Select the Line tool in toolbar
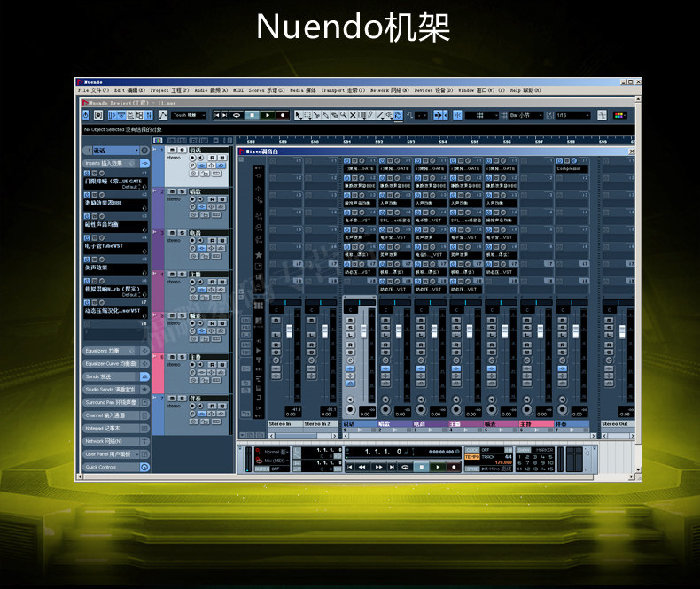Screen dimensions: 700x589 pyautogui.click(x=380, y=115)
